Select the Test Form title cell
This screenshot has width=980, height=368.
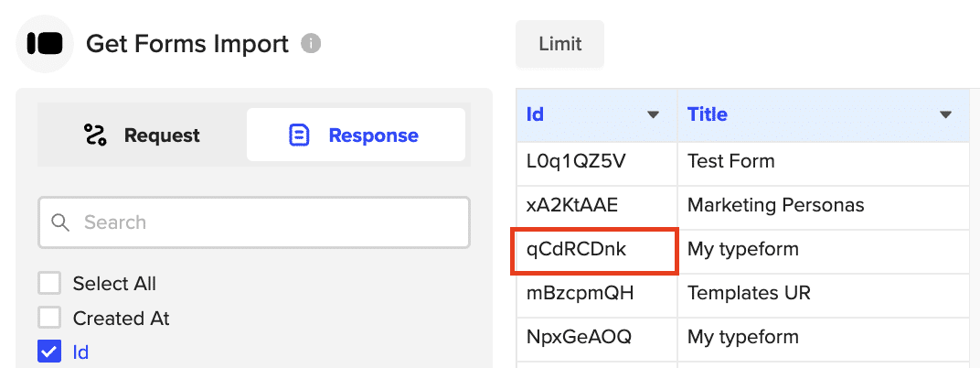coord(823,162)
